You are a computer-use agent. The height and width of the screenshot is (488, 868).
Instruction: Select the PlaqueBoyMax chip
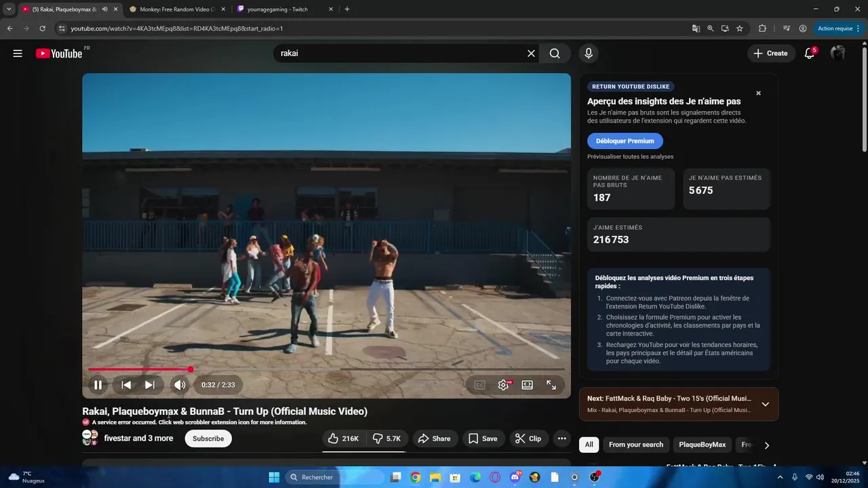point(703,445)
